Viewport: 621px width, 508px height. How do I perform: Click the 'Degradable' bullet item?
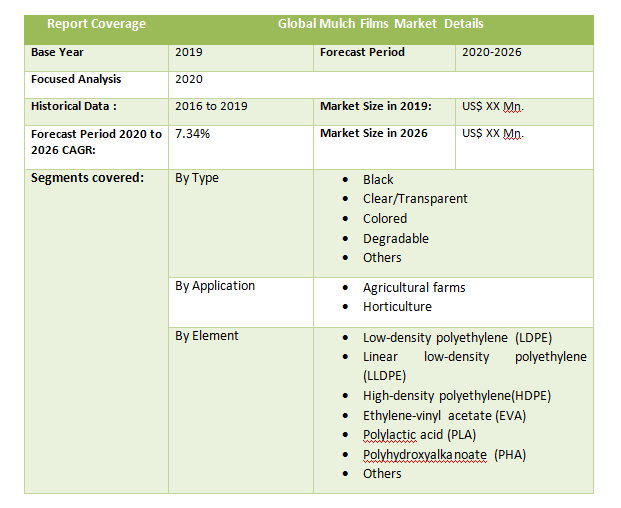point(396,238)
